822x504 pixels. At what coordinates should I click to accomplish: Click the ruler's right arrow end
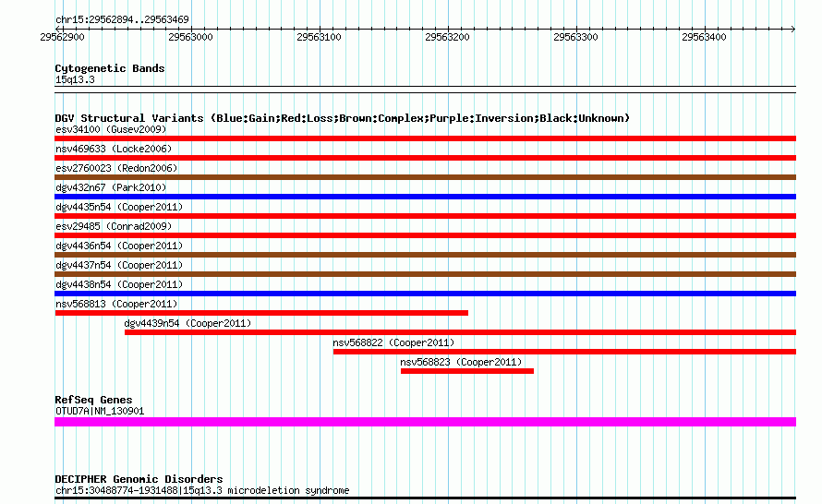[793, 29]
